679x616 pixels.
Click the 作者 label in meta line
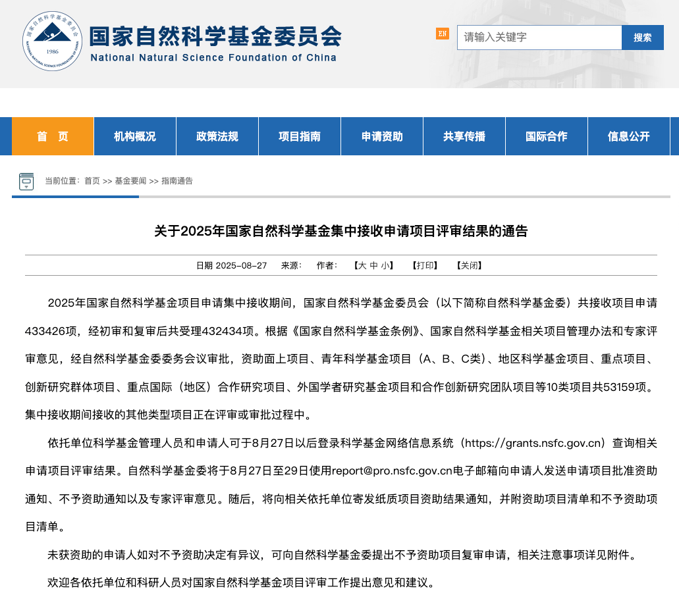click(x=327, y=266)
